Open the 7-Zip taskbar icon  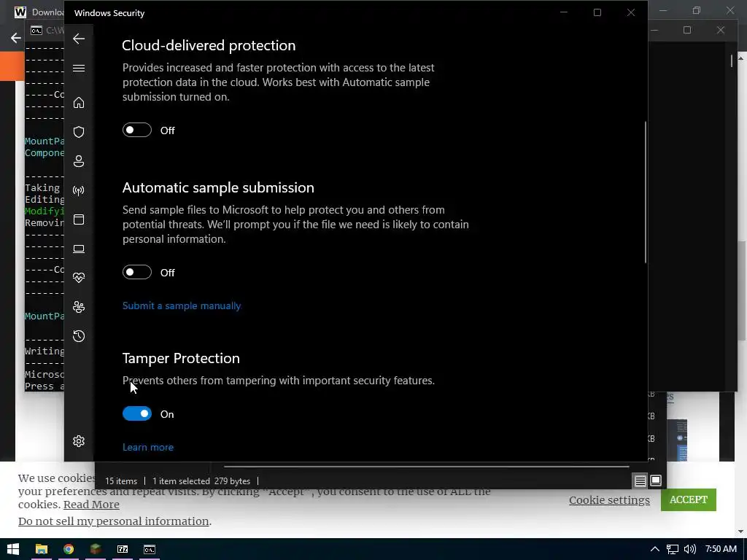point(123,549)
